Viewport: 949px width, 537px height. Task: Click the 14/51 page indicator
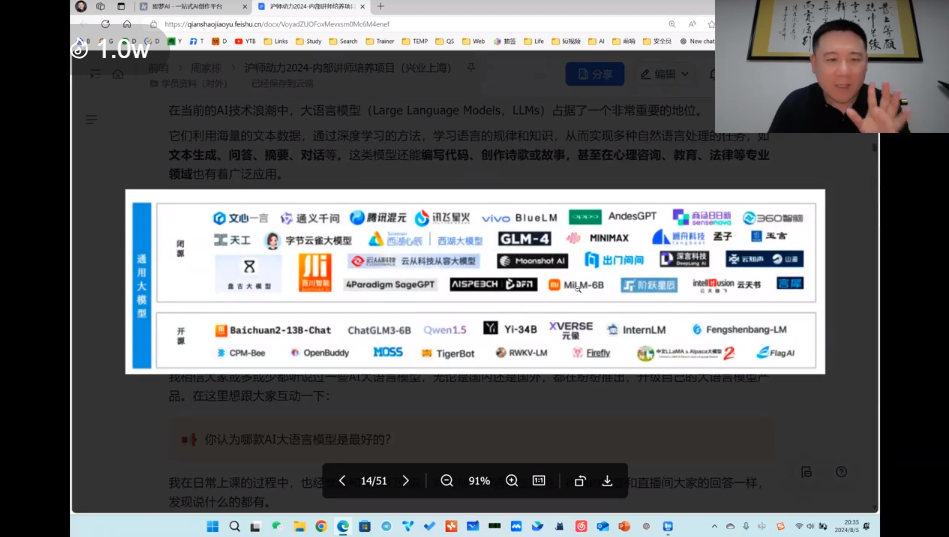pos(373,481)
